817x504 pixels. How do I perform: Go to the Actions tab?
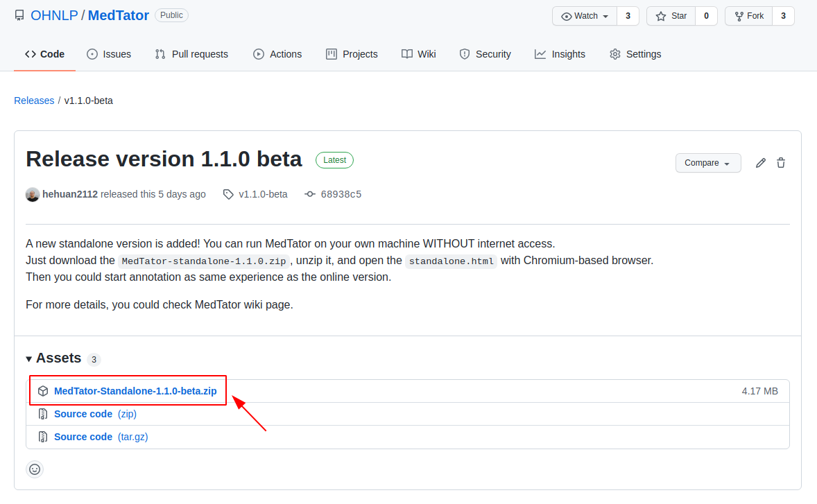coord(277,54)
